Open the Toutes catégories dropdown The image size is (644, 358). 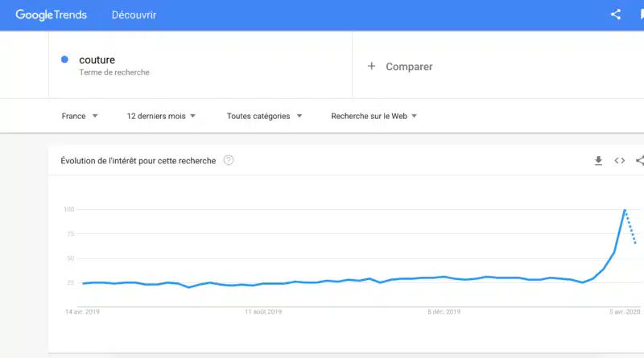click(x=264, y=116)
